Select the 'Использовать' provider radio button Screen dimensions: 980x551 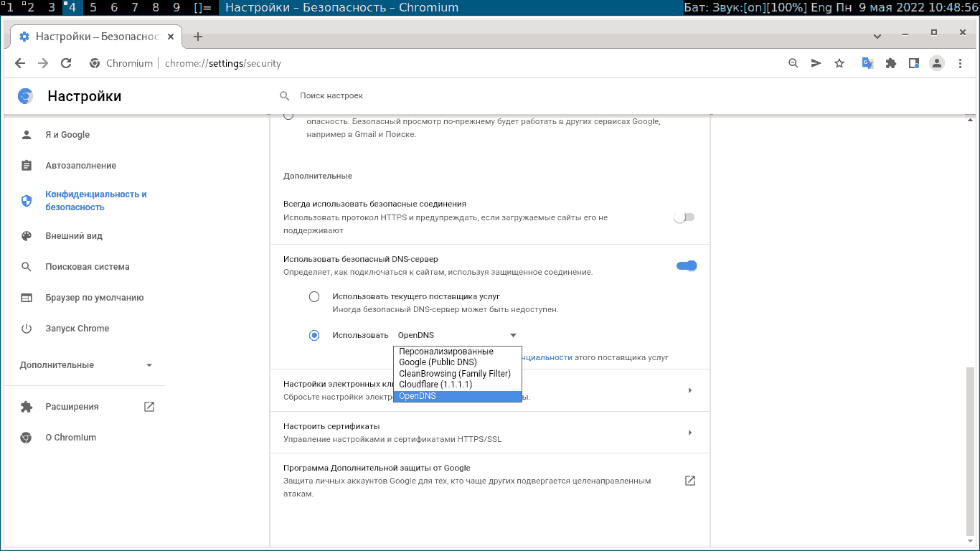(314, 335)
